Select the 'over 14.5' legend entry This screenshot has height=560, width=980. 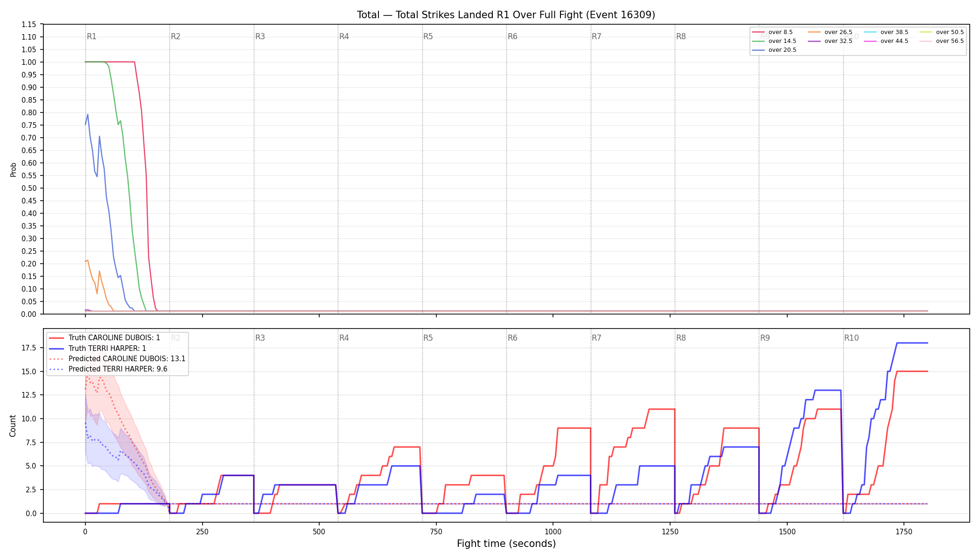[774, 41]
